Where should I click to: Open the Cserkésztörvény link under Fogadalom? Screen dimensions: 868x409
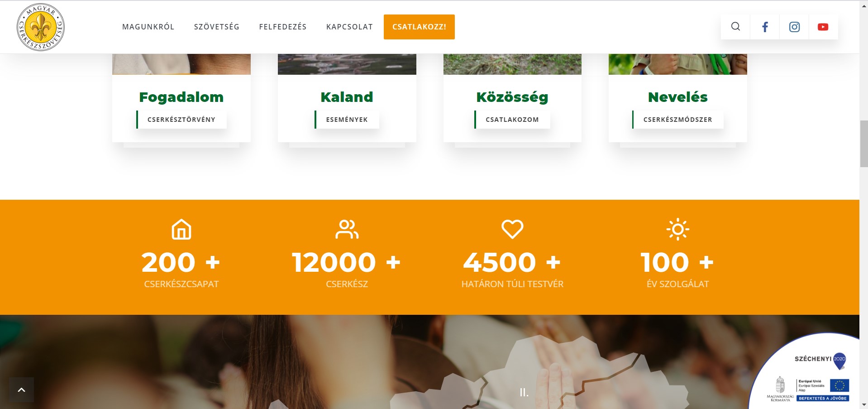(181, 120)
